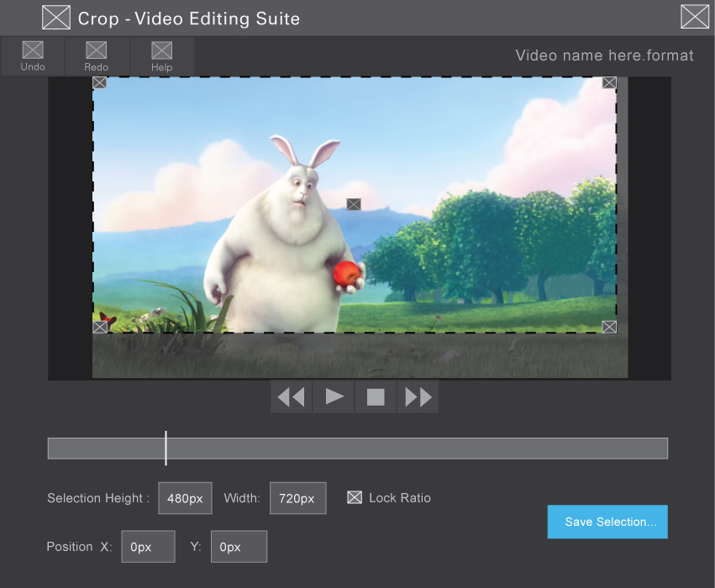Click the Width input field
Screen dimensions: 715x588
click(x=297, y=498)
